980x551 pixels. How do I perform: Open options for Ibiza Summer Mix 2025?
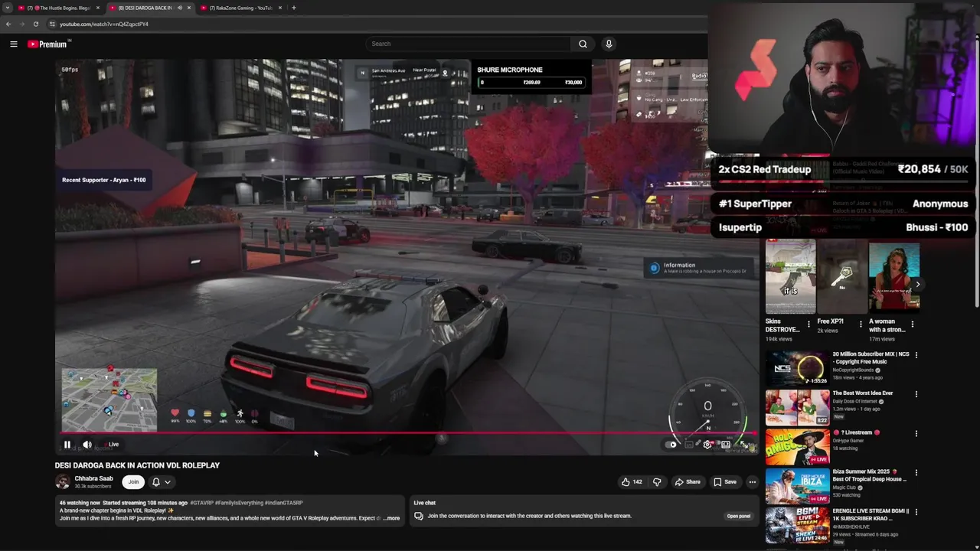tap(916, 473)
